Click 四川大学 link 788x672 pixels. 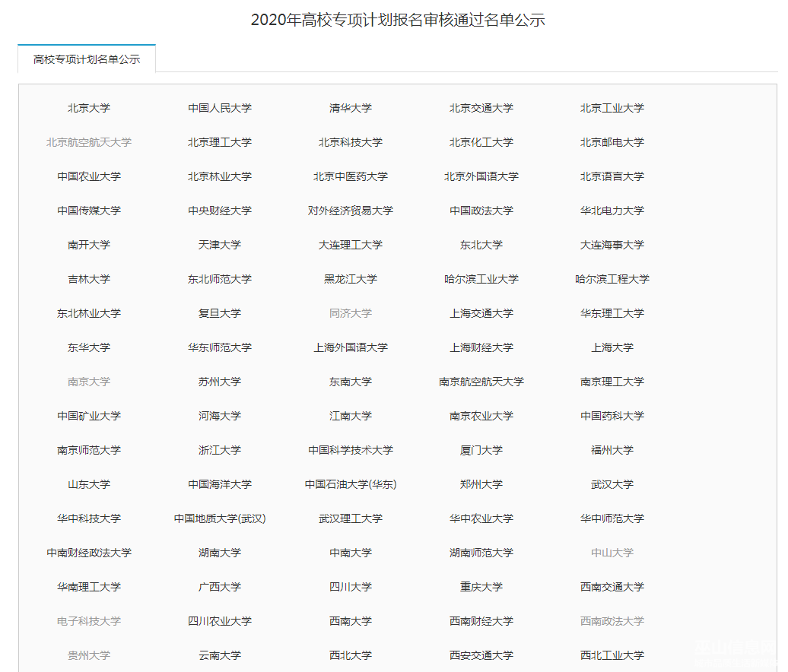351,586
